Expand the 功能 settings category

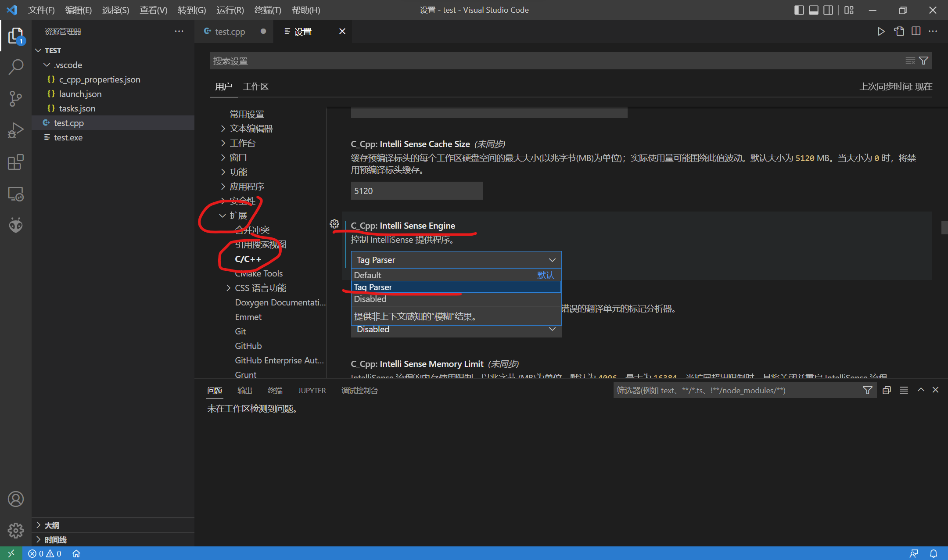pos(223,172)
